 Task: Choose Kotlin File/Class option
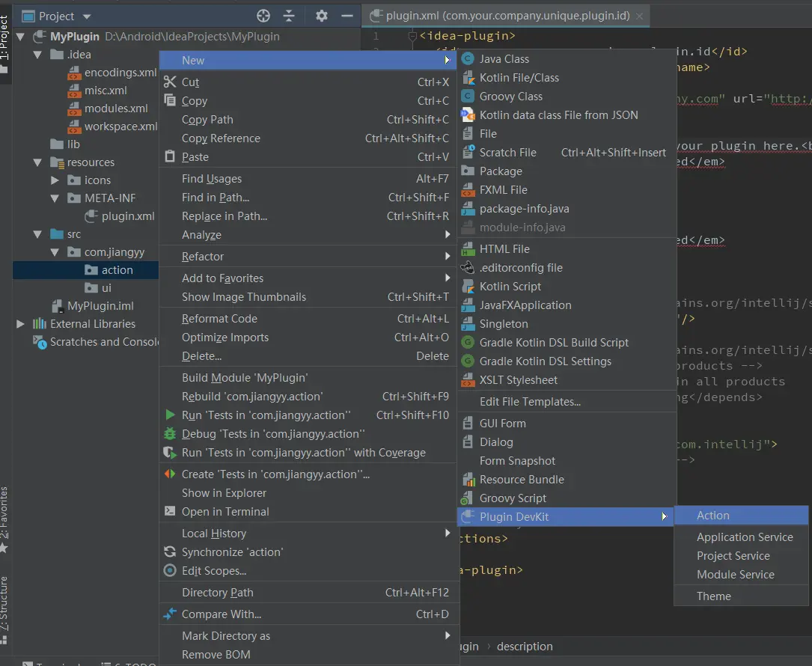coord(519,78)
